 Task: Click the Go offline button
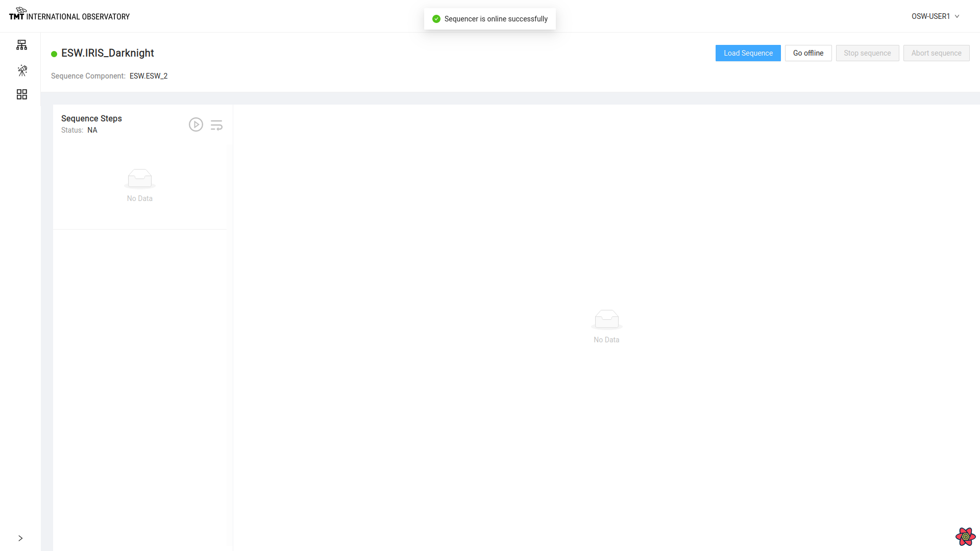point(808,53)
